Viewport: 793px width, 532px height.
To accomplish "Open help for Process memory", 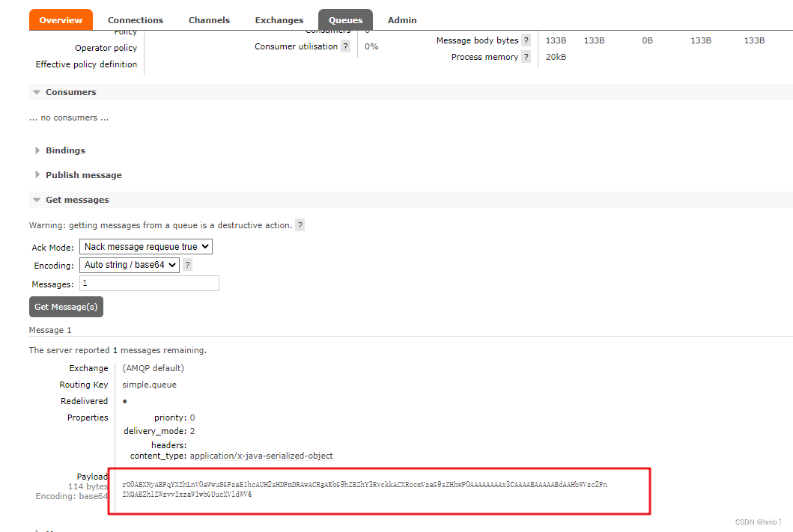I will (x=526, y=57).
